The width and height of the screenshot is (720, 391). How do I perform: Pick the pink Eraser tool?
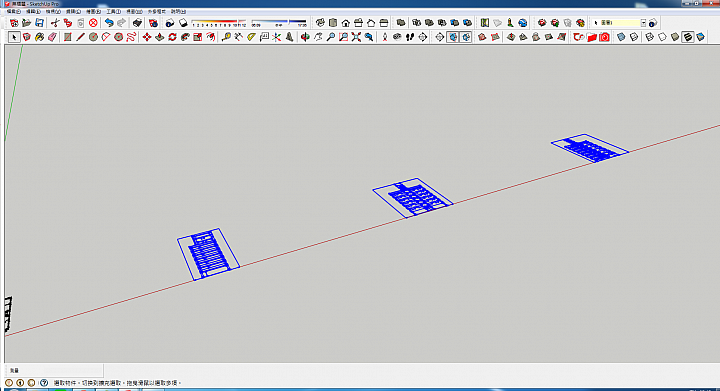click(x=52, y=37)
